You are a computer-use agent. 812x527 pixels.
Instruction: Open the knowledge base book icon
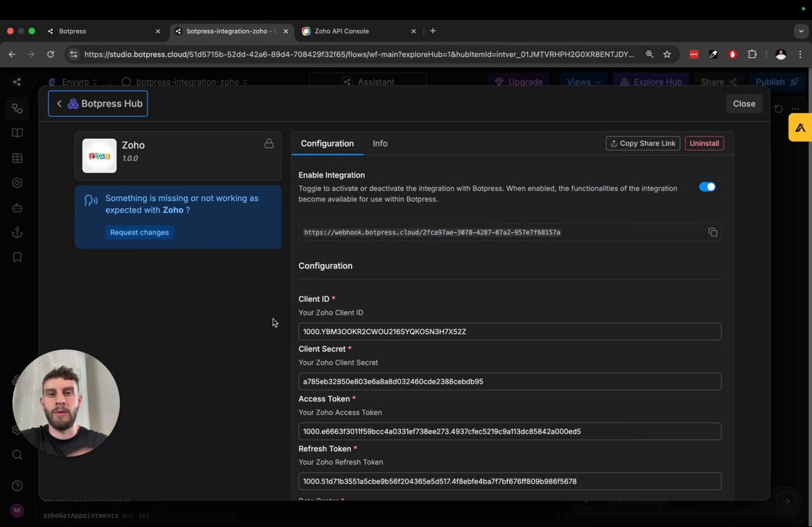point(17,133)
